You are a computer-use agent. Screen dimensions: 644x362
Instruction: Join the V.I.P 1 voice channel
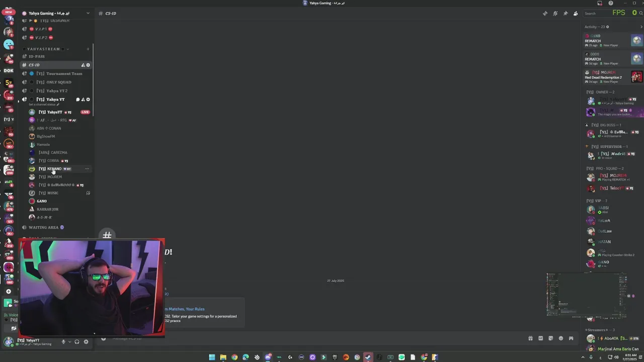click(x=55, y=29)
